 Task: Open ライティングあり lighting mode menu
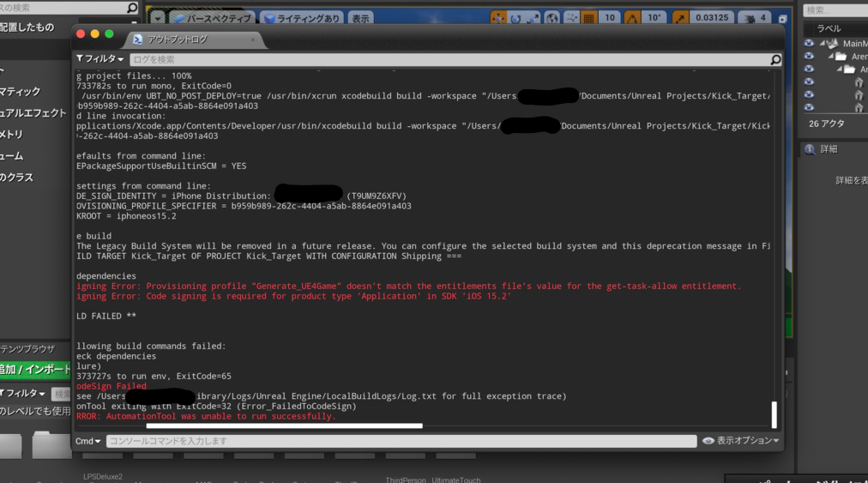click(302, 18)
